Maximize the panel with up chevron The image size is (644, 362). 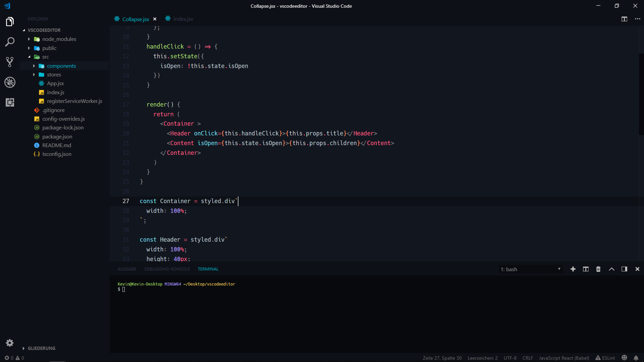click(611, 269)
